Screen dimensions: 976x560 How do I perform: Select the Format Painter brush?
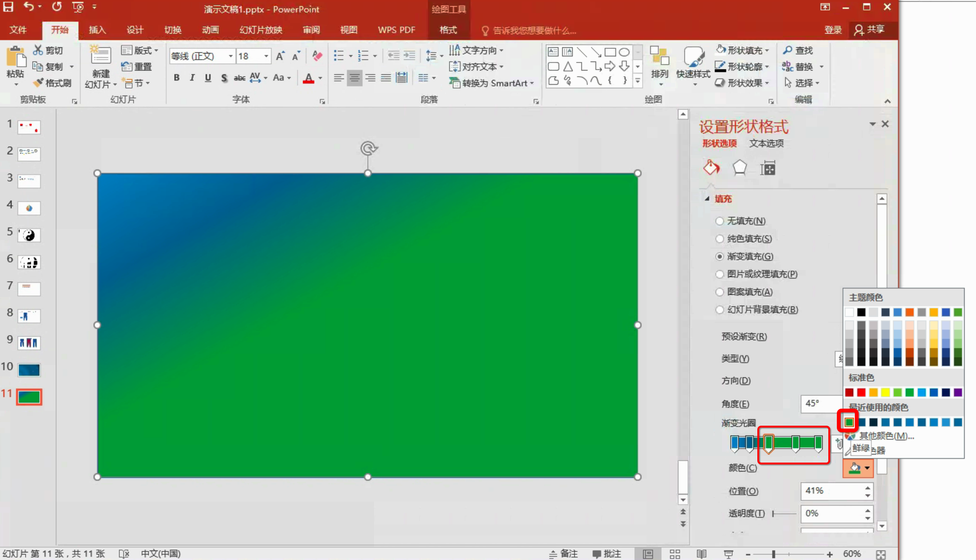52,83
